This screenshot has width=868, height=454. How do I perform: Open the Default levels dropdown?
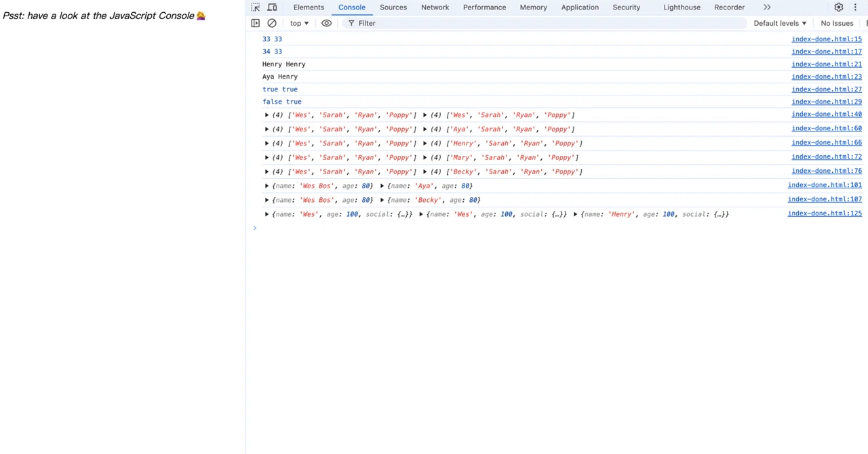tap(780, 23)
